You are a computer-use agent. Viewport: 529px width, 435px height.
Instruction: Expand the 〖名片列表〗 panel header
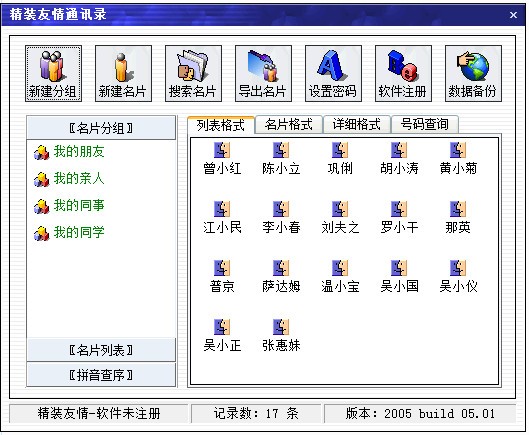[x=101, y=350]
